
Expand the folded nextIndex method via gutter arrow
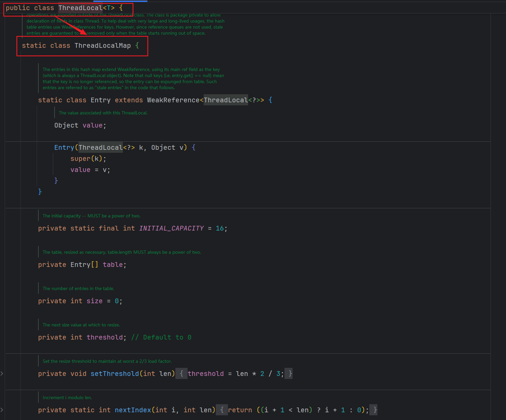click(x=2, y=410)
